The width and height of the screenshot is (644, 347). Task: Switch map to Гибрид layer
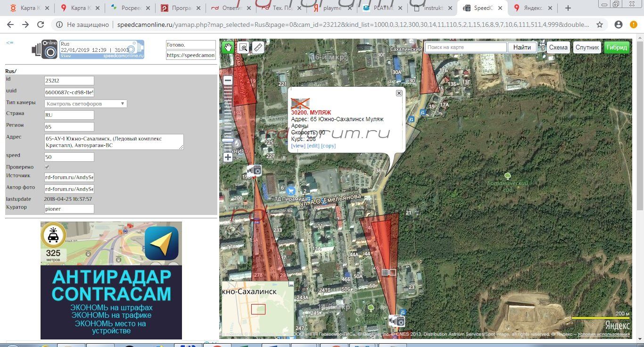coord(617,47)
